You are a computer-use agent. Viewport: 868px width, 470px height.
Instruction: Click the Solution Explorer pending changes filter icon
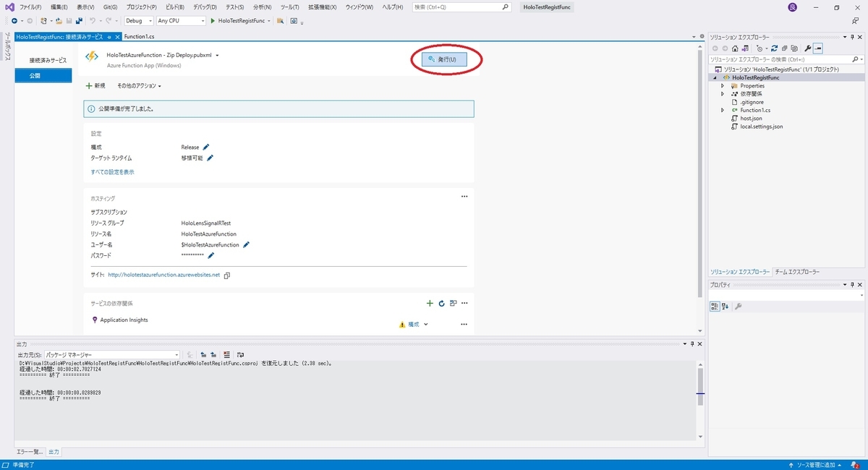[759, 48]
